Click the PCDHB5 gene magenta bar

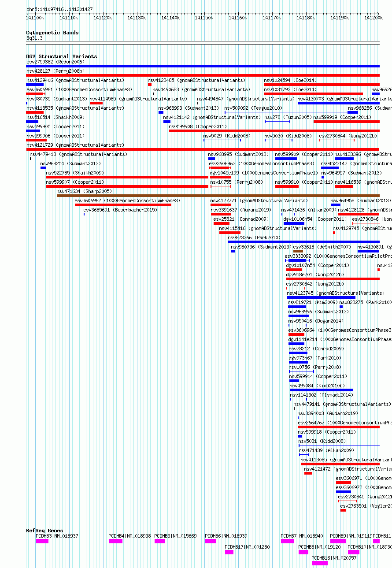159,541
